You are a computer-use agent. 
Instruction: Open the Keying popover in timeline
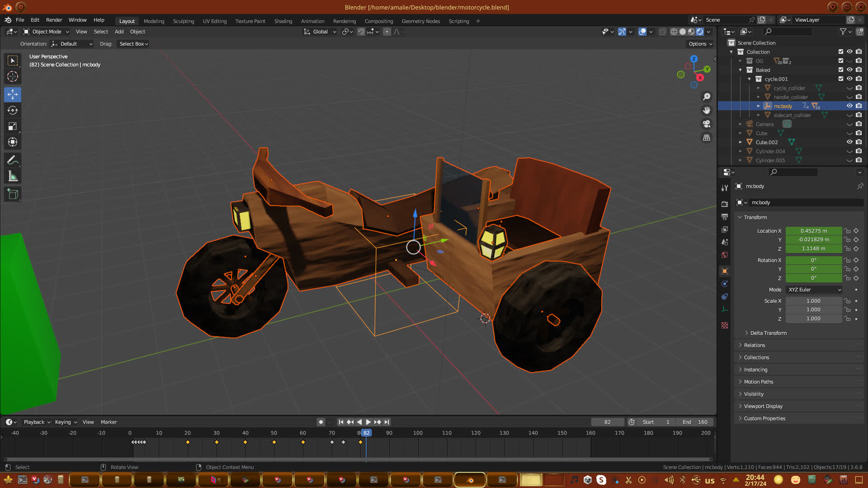coord(66,422)
